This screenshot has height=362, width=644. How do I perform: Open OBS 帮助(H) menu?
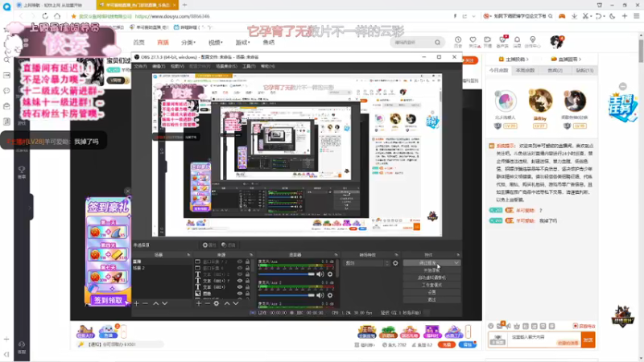[x=268, y=66]
